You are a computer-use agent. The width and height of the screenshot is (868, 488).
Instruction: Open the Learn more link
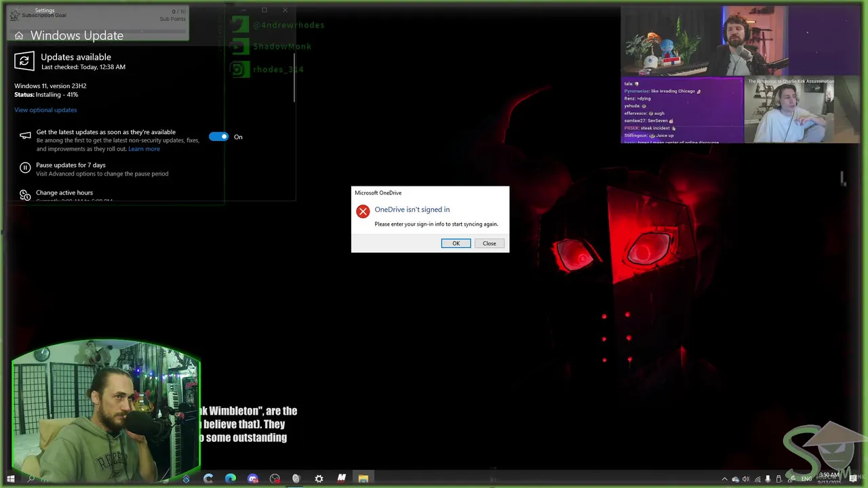click(144, 149)
